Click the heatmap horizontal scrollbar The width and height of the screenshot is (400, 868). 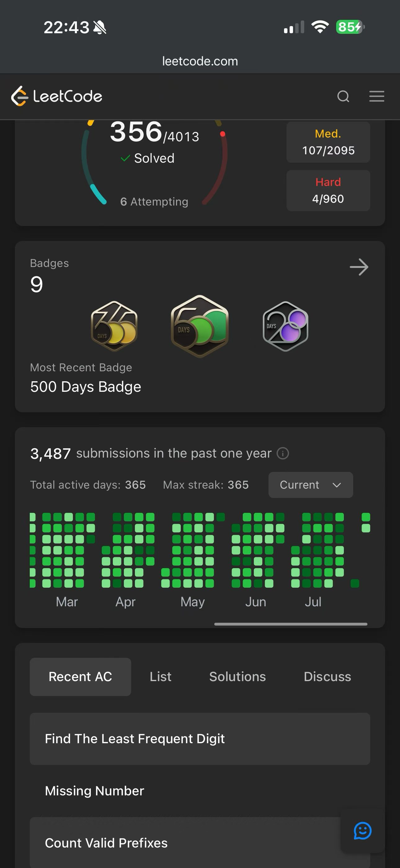point(291,624)
